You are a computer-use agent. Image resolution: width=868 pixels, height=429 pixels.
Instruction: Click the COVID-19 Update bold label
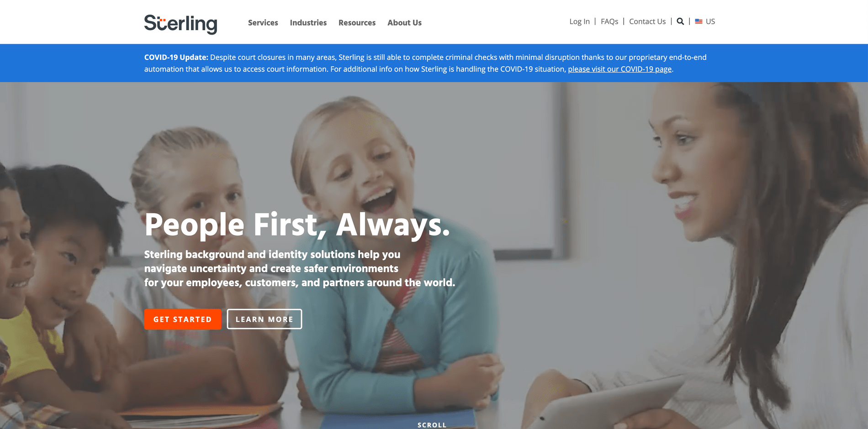coord(176,57)
